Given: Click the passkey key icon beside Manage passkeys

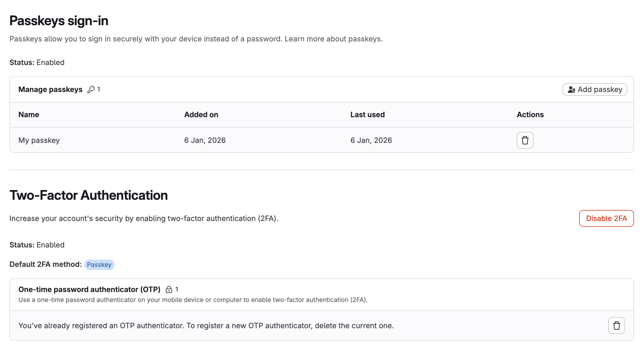Looking at the screenshot, I should tap(91, 89).
